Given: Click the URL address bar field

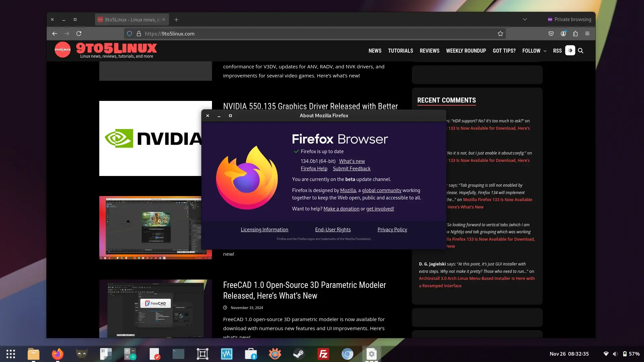Looking at the screenshot, I should click(302, 34).
